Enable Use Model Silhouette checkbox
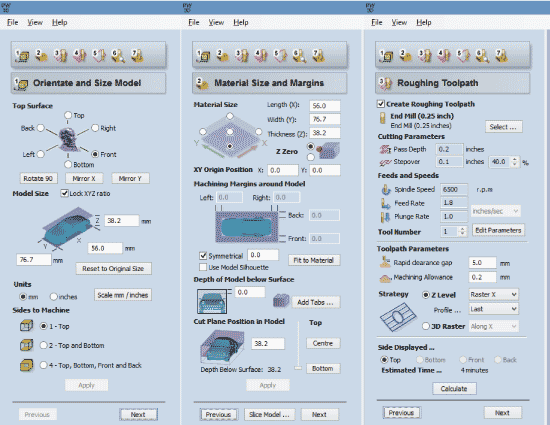Image resolution: width=550 pixels, height=425 pixels. (x=203, y=267)
